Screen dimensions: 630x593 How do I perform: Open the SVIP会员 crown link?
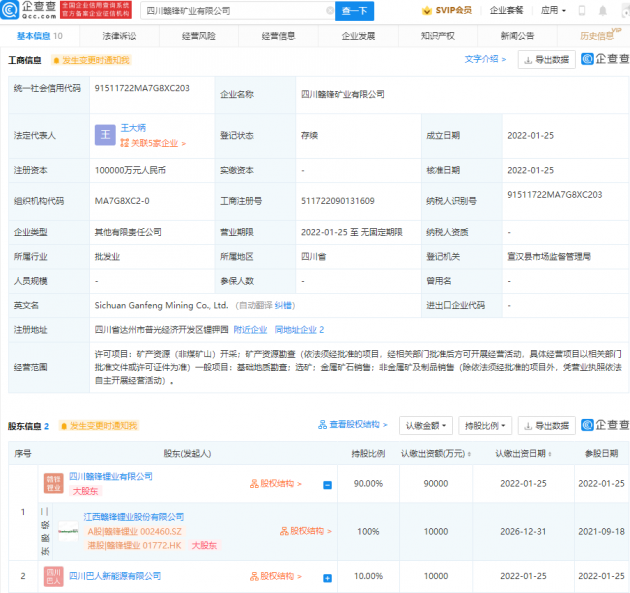[x=447, y=10]
